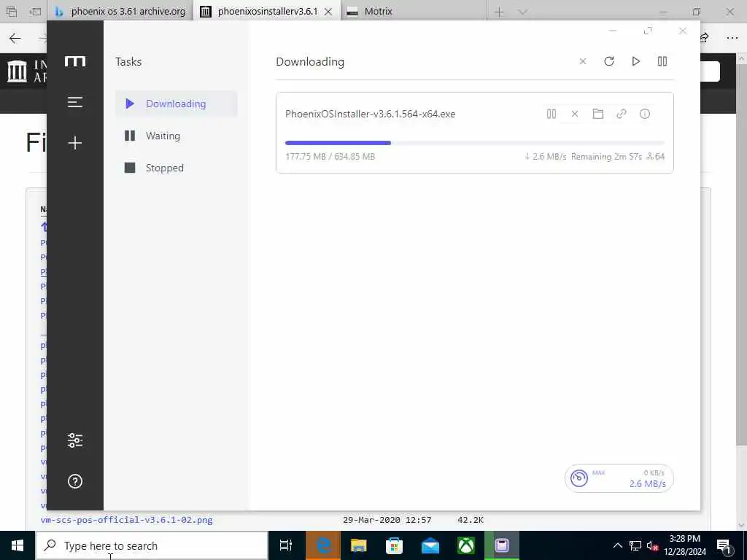Click the tabs you've set aside icon
This screenshot has height=560, width=747.
click(12, 12)
